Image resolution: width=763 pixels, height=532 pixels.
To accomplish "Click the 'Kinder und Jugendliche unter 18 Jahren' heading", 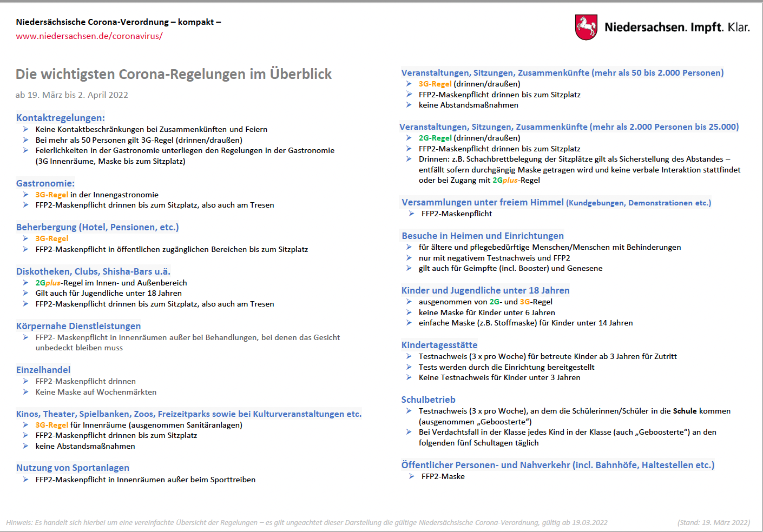I will (x=485, y=290).
